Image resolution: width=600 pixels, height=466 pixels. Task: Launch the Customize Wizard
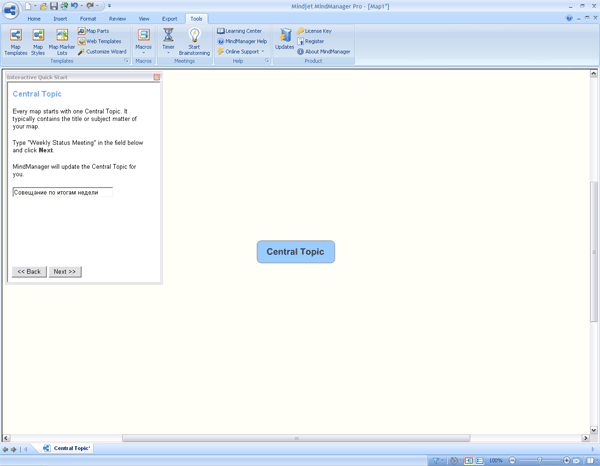[x=102, y=52]
